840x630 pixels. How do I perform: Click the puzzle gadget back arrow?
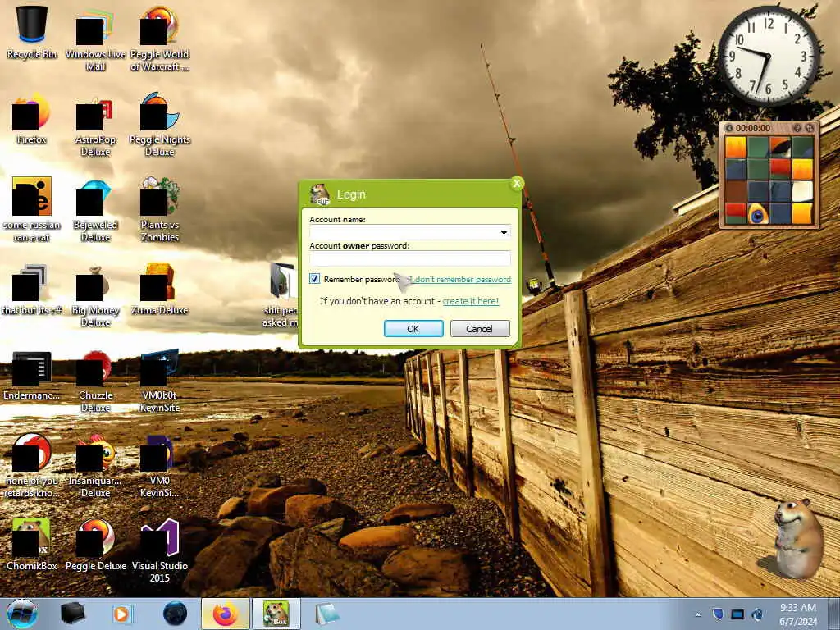[728, 128]
